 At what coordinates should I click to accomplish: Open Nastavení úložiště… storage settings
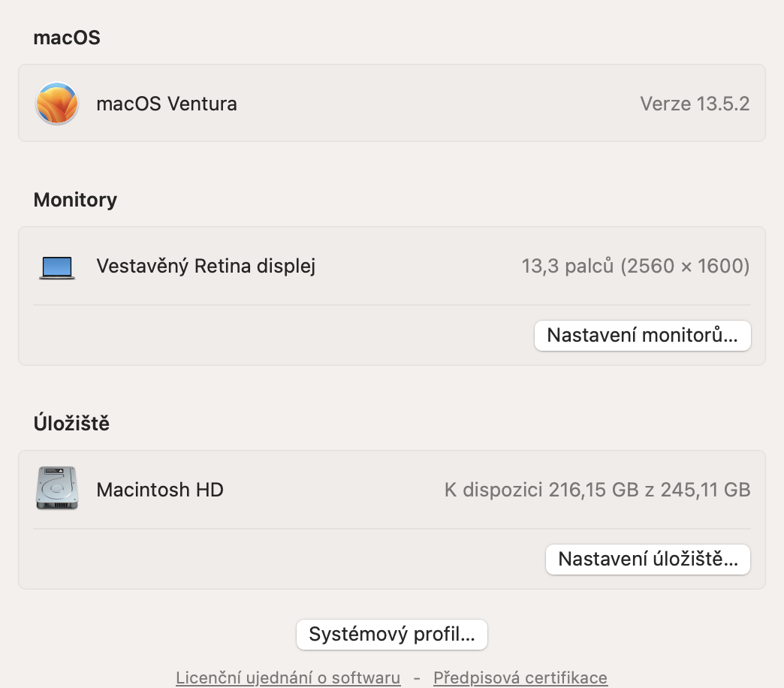click(x=647, y=560)
